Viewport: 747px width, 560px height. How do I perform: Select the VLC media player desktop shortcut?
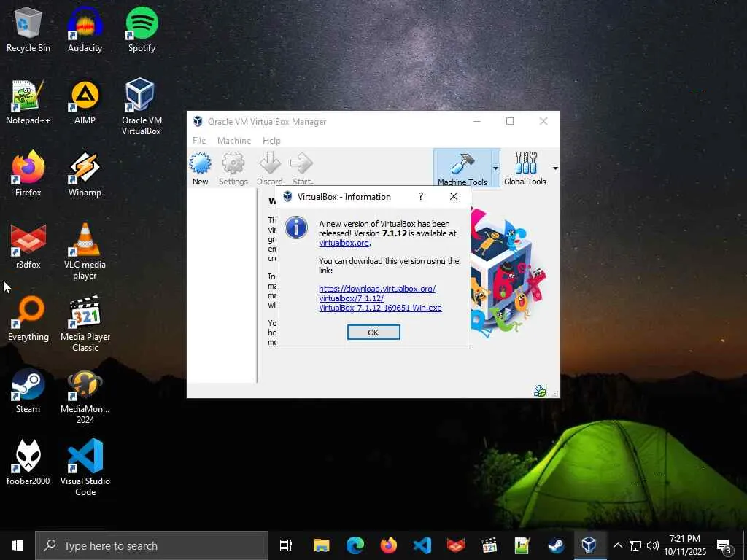tap(85, 252)
